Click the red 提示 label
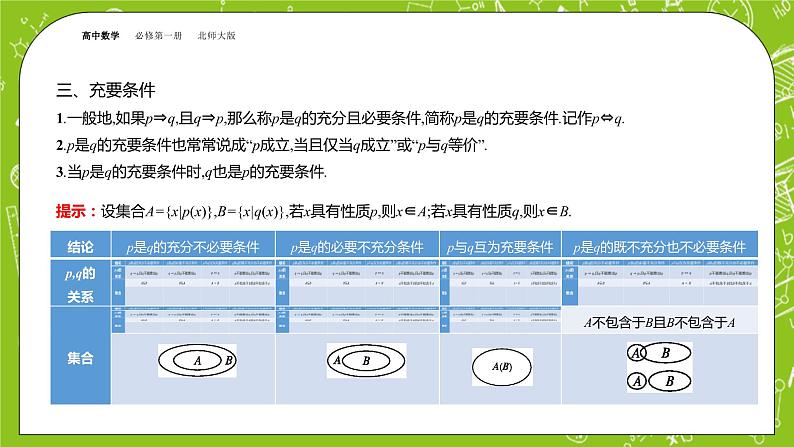Viewport: 794px width, 447px height. (x=76, y=211)
